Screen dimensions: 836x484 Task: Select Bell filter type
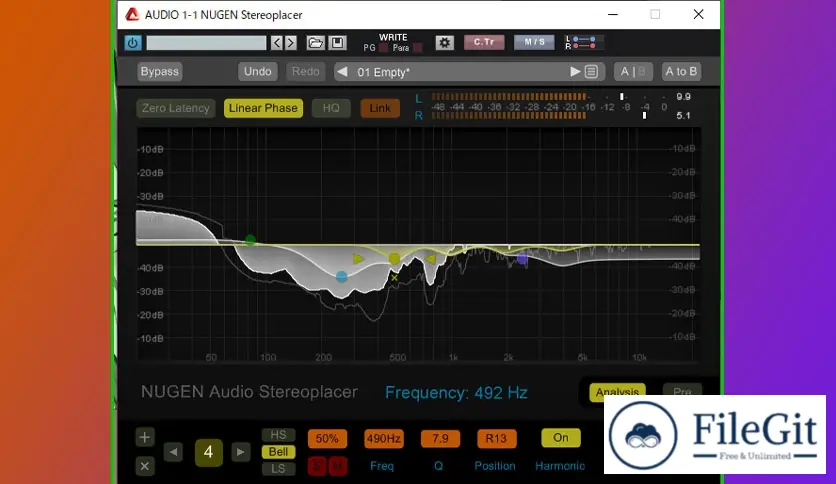(x=278, y=452)
